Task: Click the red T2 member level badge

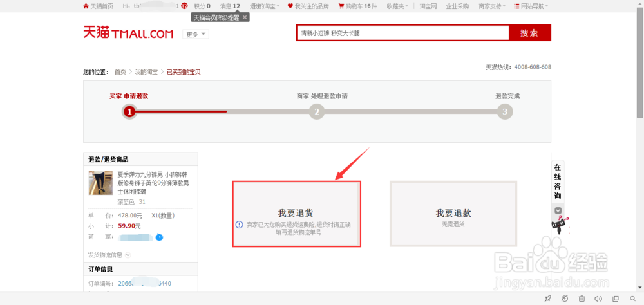Action: click(x=184, y=6)
